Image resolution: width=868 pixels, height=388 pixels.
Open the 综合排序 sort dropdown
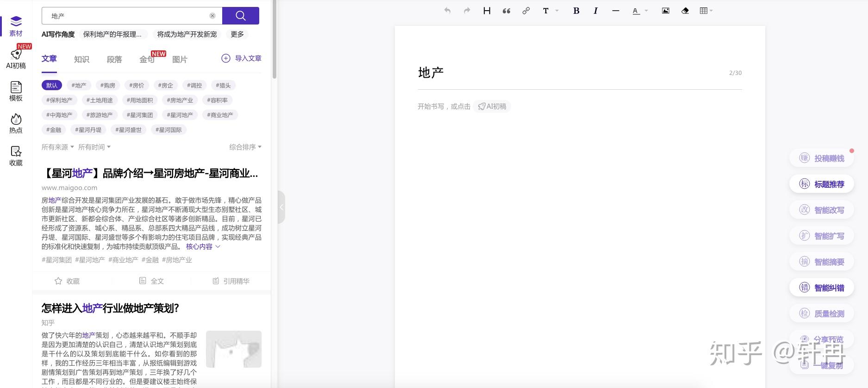pyautogui.click(x=245, y=147)
